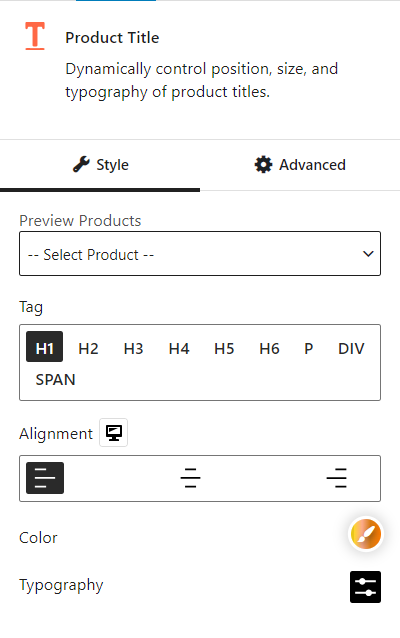Open the Select Product dropdown
400x638 pixels.
tap(200, 253)
